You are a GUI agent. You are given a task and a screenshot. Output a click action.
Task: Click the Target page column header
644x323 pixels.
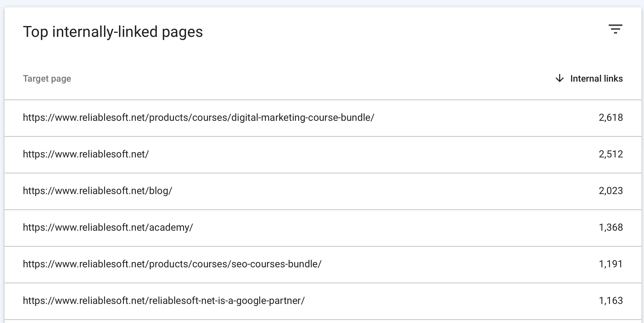47,79
